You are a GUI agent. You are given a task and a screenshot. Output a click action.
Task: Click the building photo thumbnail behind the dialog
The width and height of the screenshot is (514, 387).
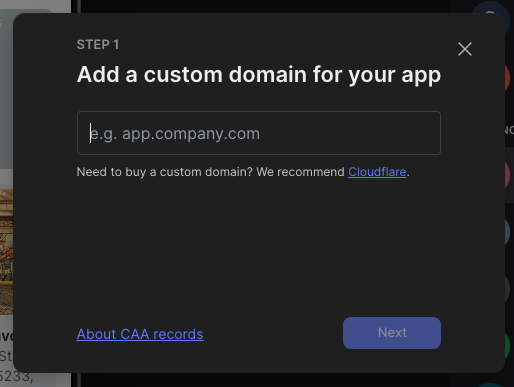[x=6, y=252]
